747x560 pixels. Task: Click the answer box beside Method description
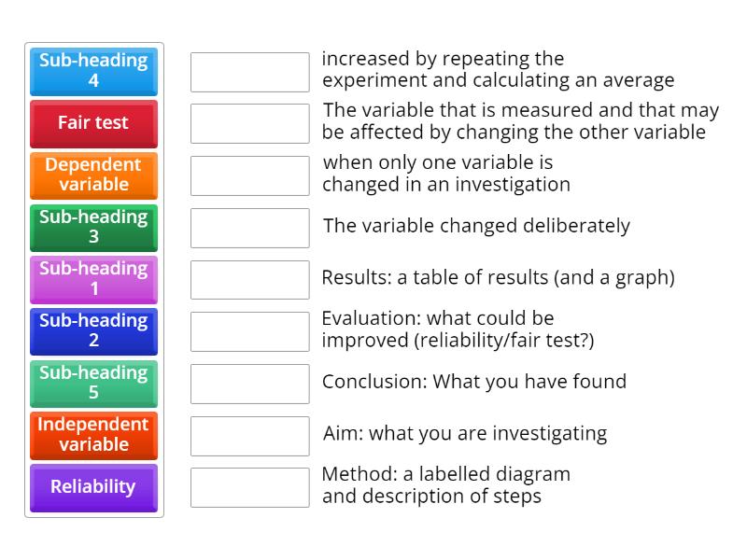249,487
